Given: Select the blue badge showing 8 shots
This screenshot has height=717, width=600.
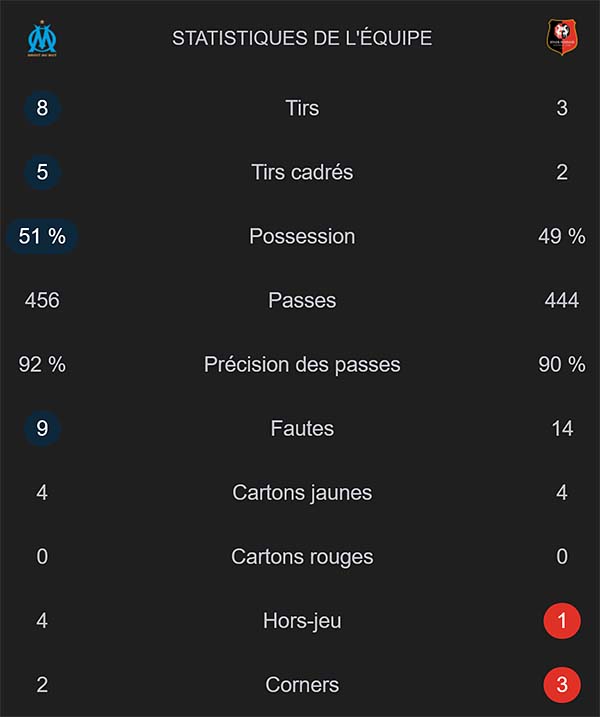Looking at the screenshot, I should tap(42, 108).
